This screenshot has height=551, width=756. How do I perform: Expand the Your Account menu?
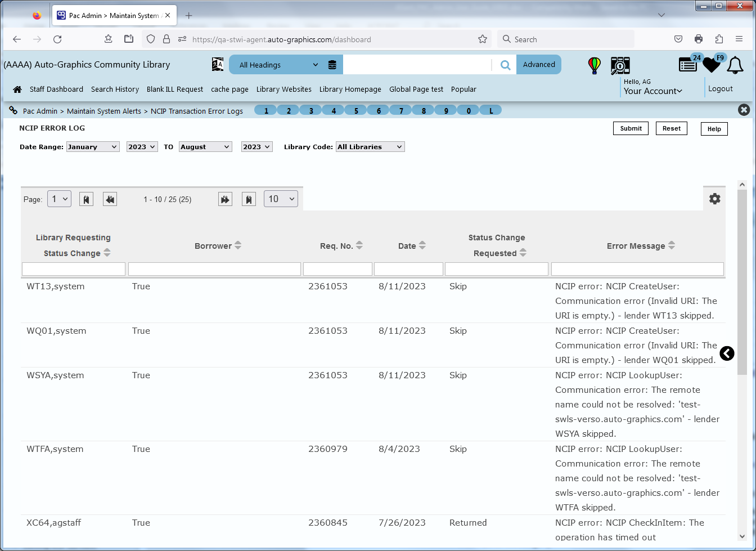(652, 91)
